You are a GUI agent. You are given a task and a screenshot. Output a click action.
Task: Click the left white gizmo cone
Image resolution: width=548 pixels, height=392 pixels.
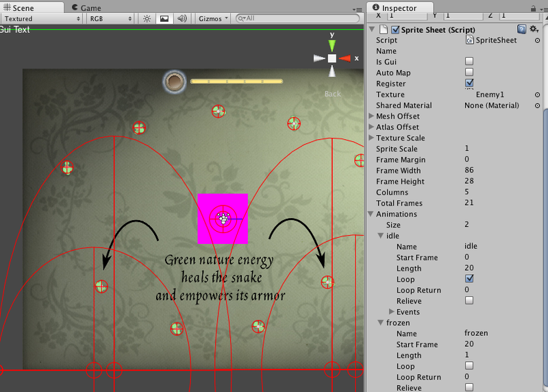click(319, 58)
